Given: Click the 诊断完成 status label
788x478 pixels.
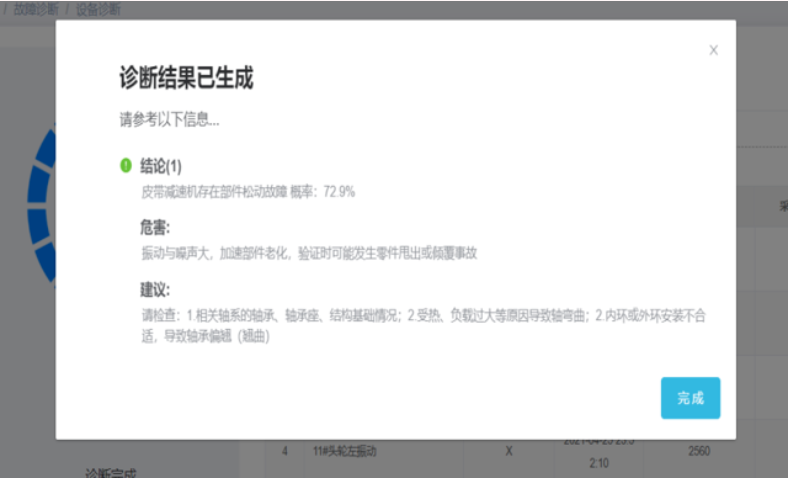Looking at the screenshot, I should coord(110,471).
